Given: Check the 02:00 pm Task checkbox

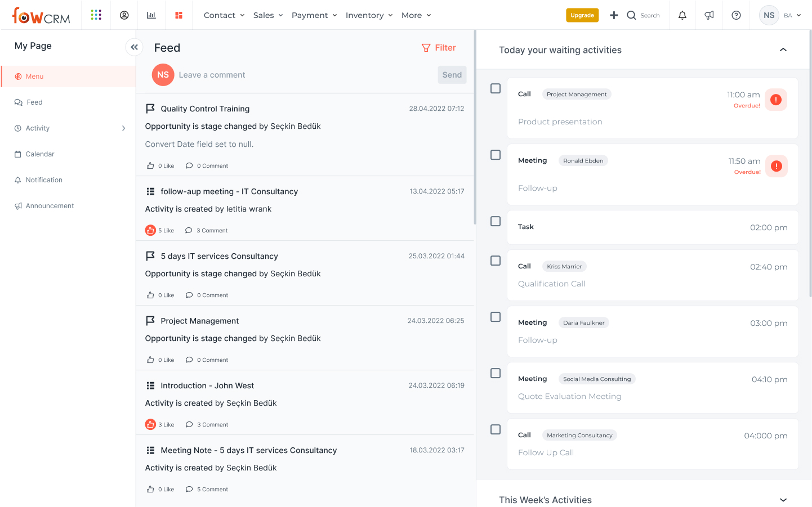Looking at the screenshot, I should 496,221.
